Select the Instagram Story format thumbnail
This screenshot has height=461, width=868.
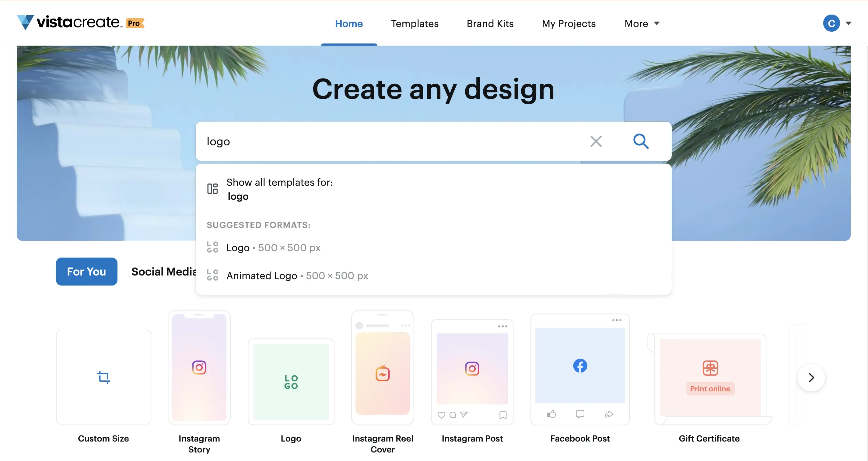199,367
